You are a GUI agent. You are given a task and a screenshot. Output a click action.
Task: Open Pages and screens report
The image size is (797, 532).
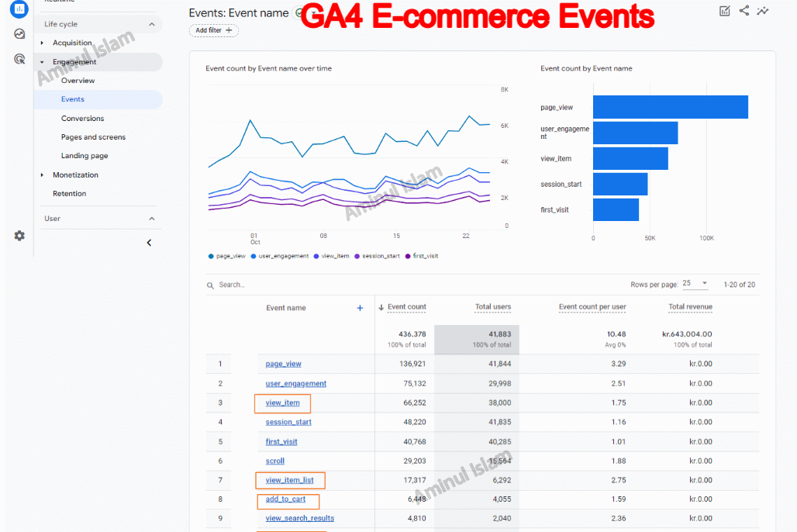tap(93, 136)
